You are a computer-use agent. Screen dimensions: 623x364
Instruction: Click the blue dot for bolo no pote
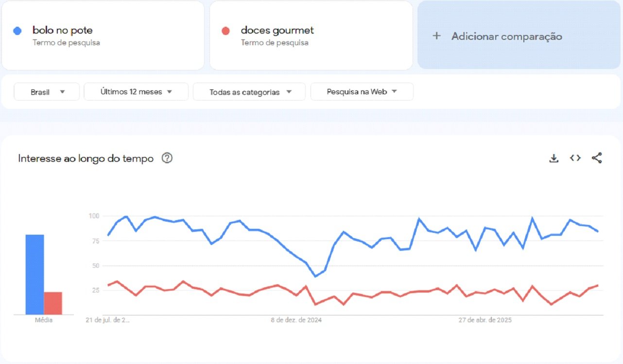[x=18, y=30]
